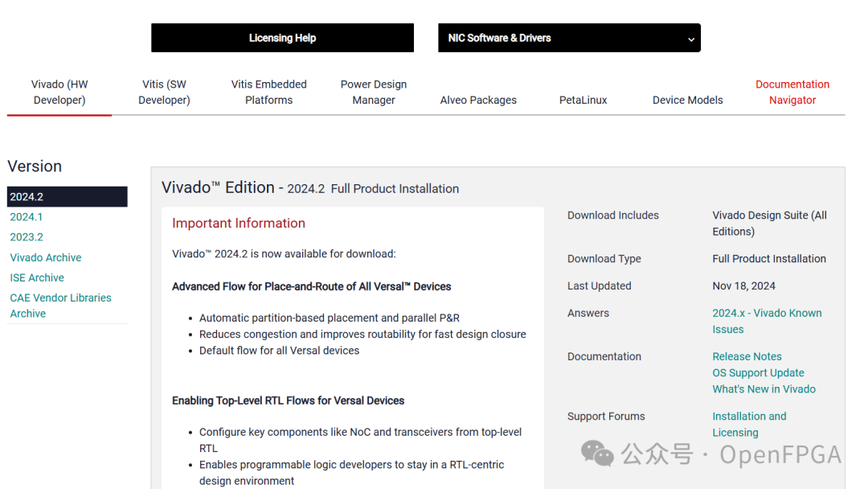Select version 2024.2 in the sidebar

pyautogui.click(x=67, y=196)
